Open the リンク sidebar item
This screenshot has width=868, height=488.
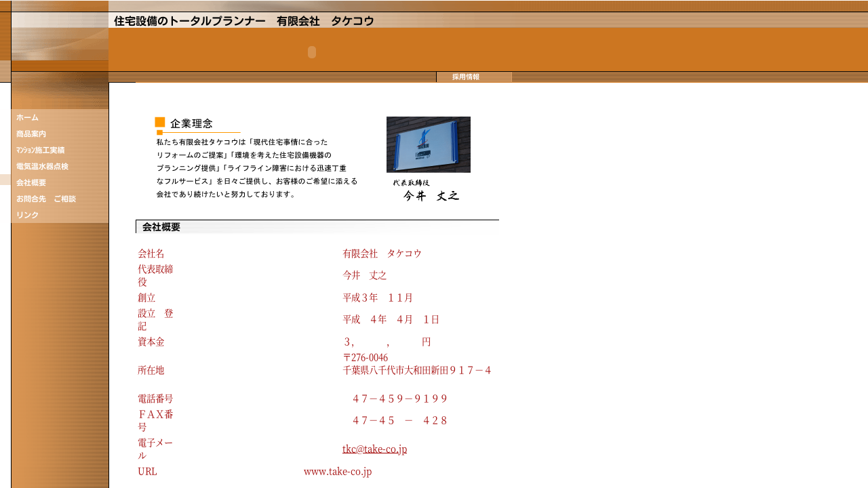[x=28, y=216]
